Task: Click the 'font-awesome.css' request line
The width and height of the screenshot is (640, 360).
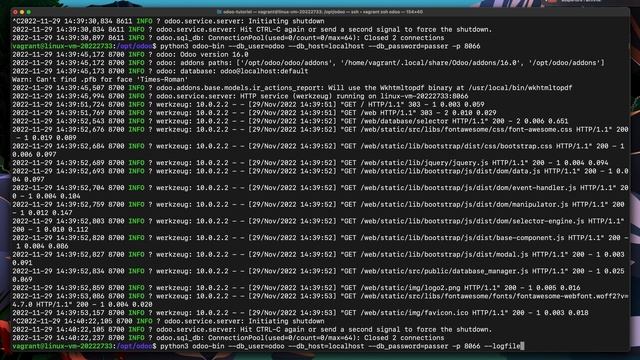Action: [x=320, y=133]
